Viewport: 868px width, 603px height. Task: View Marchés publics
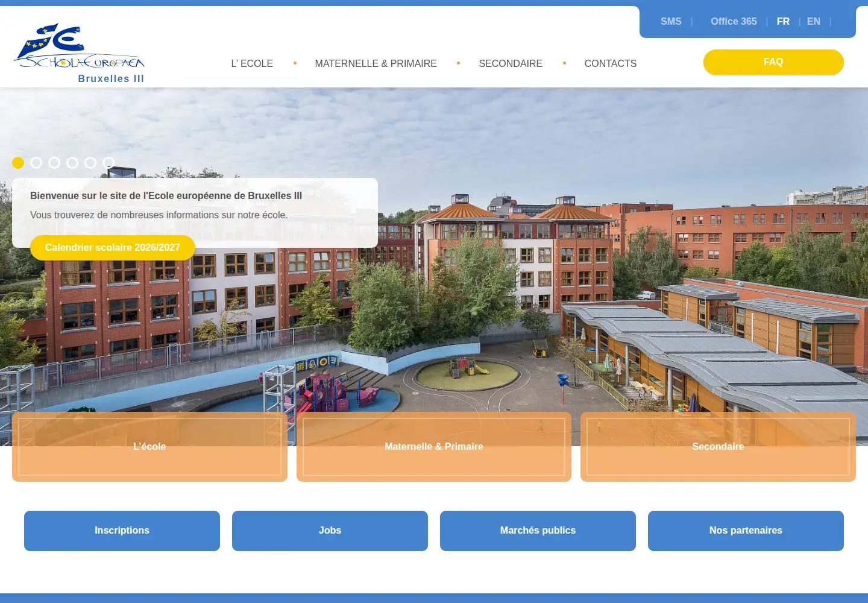538,531
